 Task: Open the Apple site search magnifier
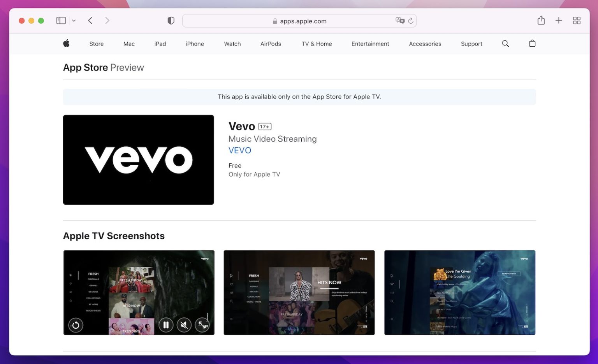pyautogui.click(x=505, y=44)
